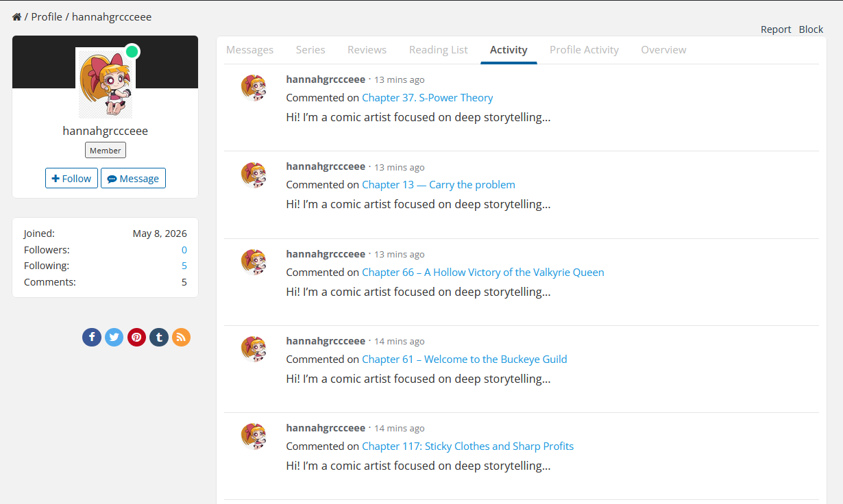The width and height of the screenshot is (843, 504).
Task: View Following count 5
Action: 184,266
